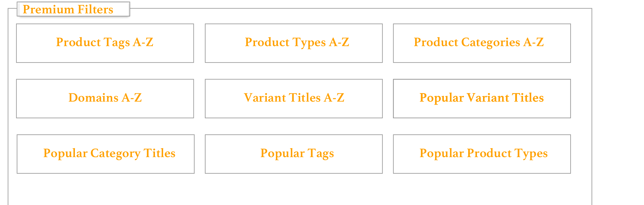Expand the Variant Titles A-Z section
Image resolution: width=644 pixels, height=205 pixels.
tap(294, 98)
